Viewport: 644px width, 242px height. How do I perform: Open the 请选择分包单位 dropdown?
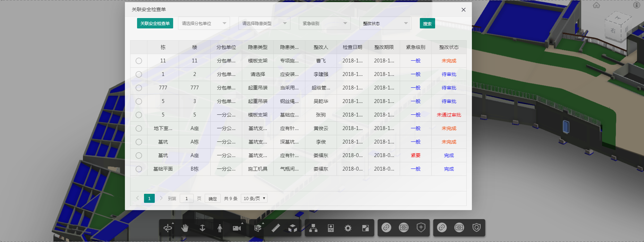click(204, 23)
